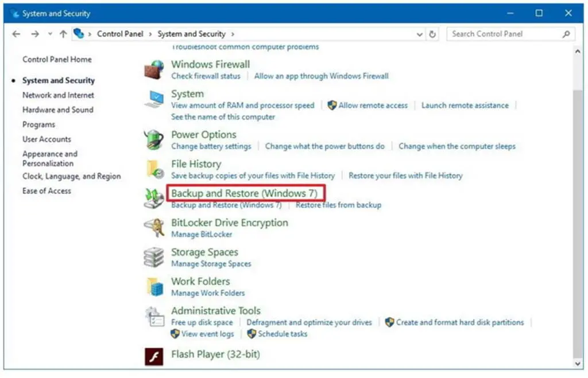Click the Search Control Panel field

(x=505, y=34)
